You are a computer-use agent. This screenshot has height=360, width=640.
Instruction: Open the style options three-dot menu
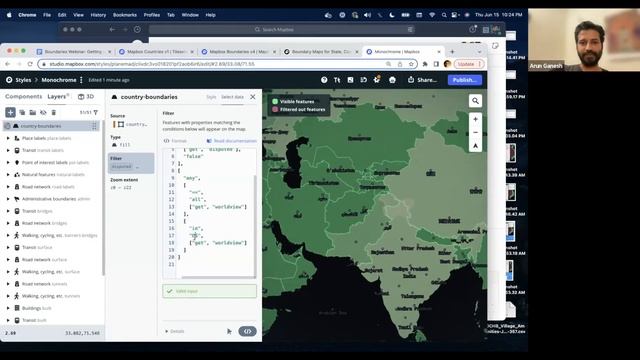point(81,80)
